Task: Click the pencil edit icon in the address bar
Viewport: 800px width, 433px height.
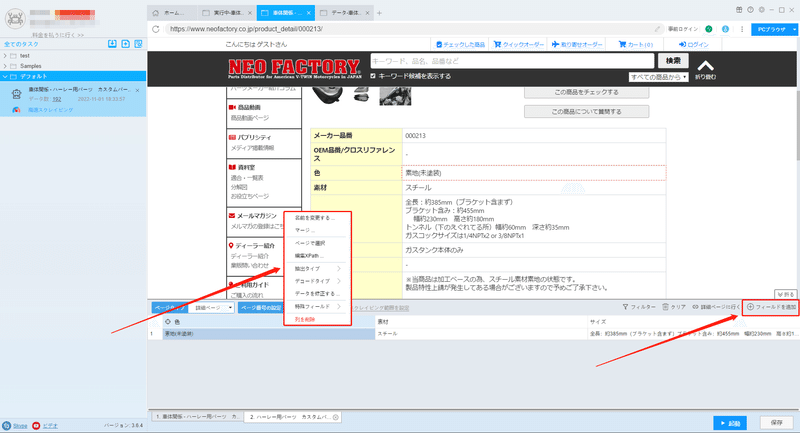Action: (657, 29)
